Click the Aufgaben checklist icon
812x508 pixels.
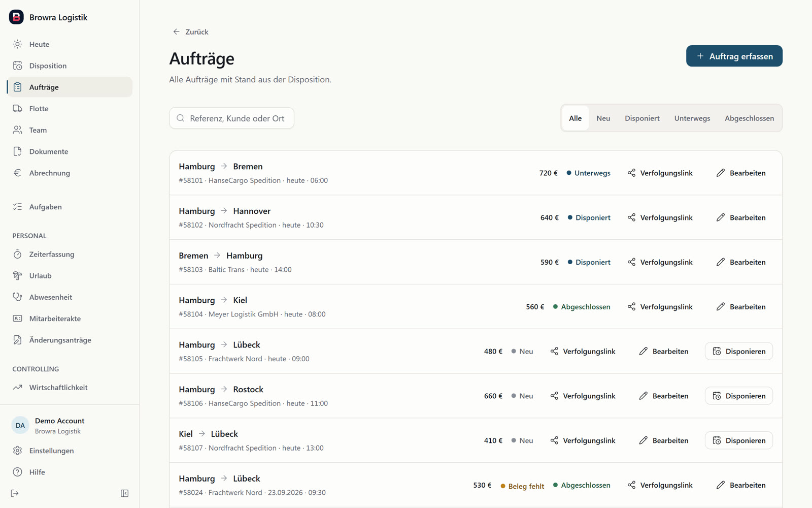pyautogui.click(x=18, y=207)
